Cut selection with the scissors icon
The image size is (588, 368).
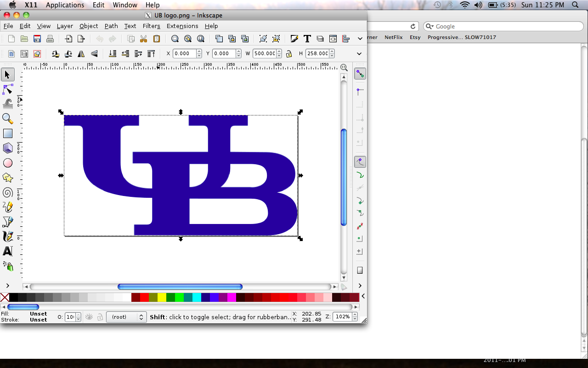[144, 39]
